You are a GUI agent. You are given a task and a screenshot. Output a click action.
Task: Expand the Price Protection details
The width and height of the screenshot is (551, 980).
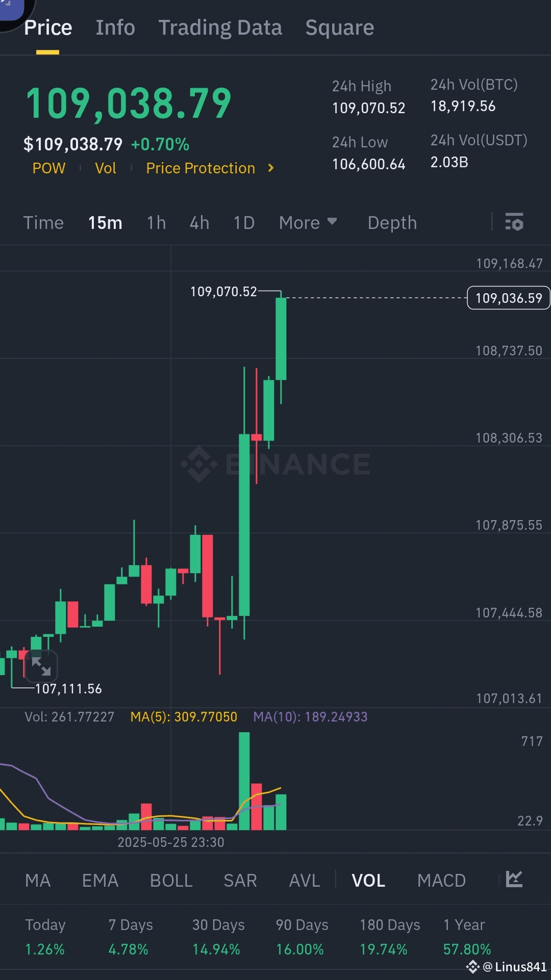click(210, 168)
